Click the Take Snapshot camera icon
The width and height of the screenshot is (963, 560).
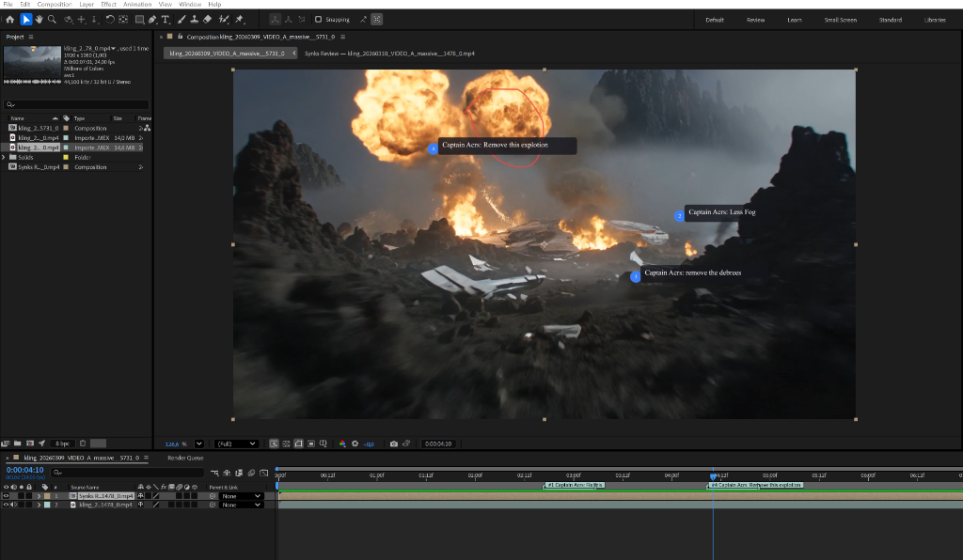(394, 443)
